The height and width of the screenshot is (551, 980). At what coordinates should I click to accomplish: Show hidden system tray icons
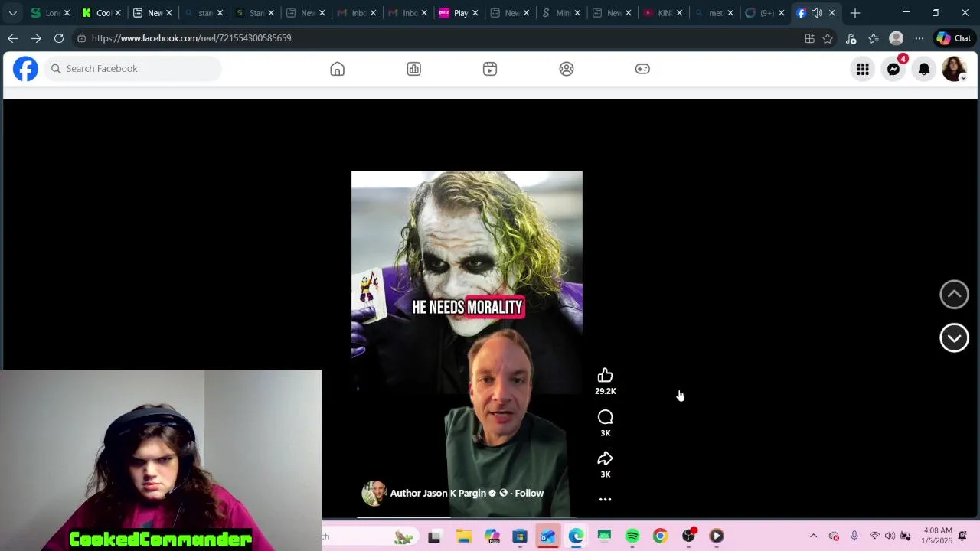[x=813, y=536]
